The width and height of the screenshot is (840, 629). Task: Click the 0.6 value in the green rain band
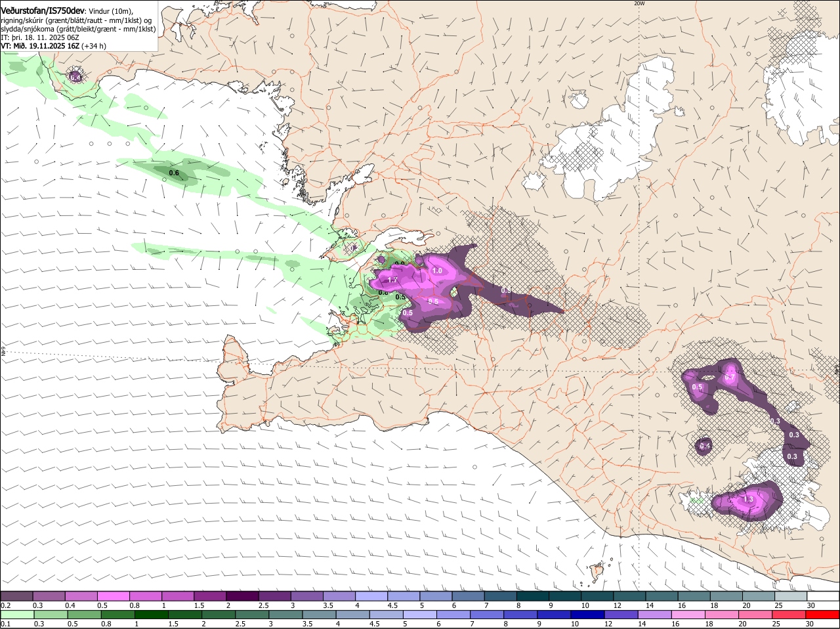coord(174,173)
